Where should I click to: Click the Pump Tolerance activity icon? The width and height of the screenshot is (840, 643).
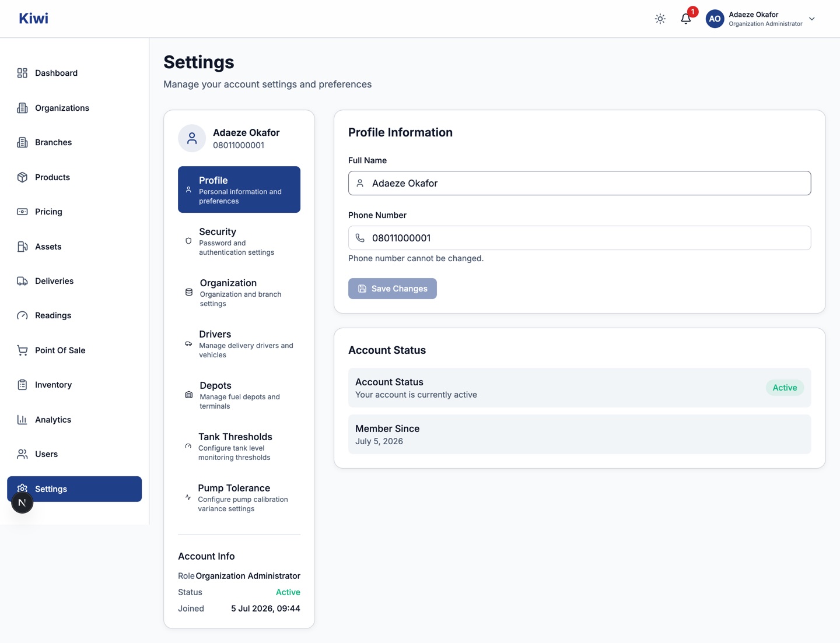click(188, 497)
